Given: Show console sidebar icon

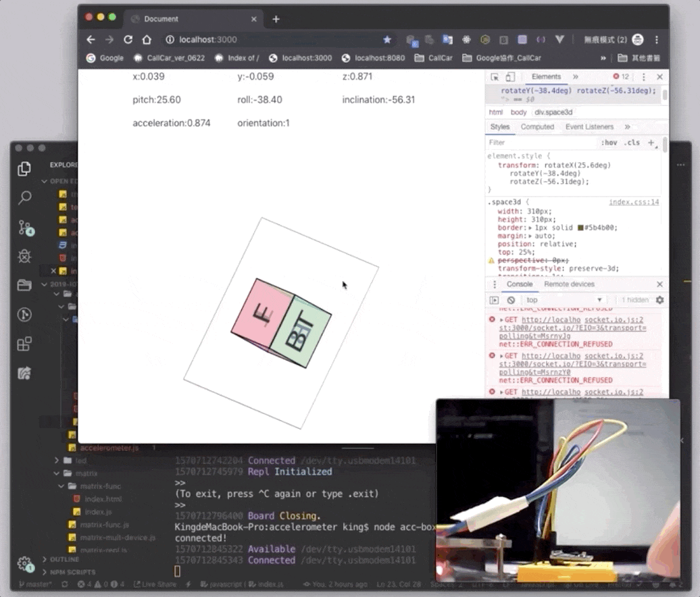Looking at the screenshot, I should (x=494, y=301).
